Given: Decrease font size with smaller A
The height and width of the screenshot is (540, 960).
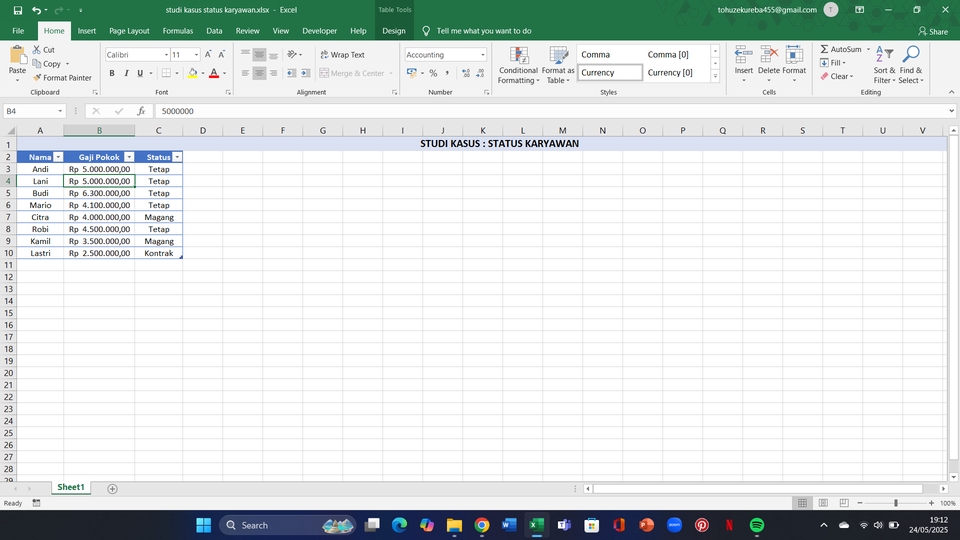Looking at the screenshot, I should pos(222,54).
